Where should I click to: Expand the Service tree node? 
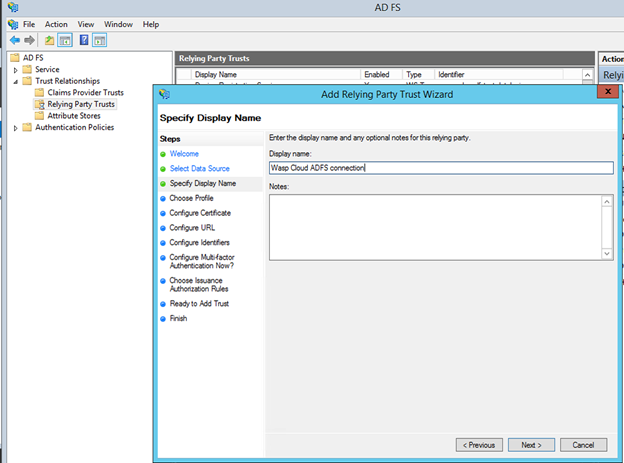click(15, 69)
